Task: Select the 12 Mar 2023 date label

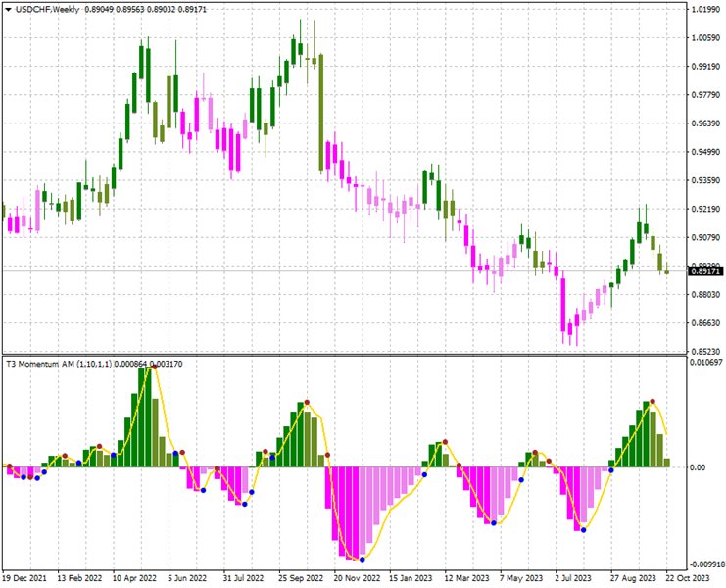Action: coord(466,579)
